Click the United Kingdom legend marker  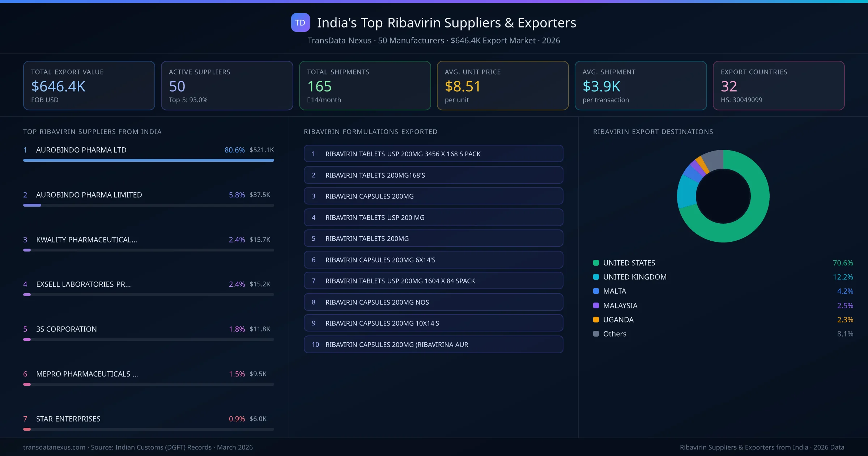pyautogui.click(x=595, y=277)
